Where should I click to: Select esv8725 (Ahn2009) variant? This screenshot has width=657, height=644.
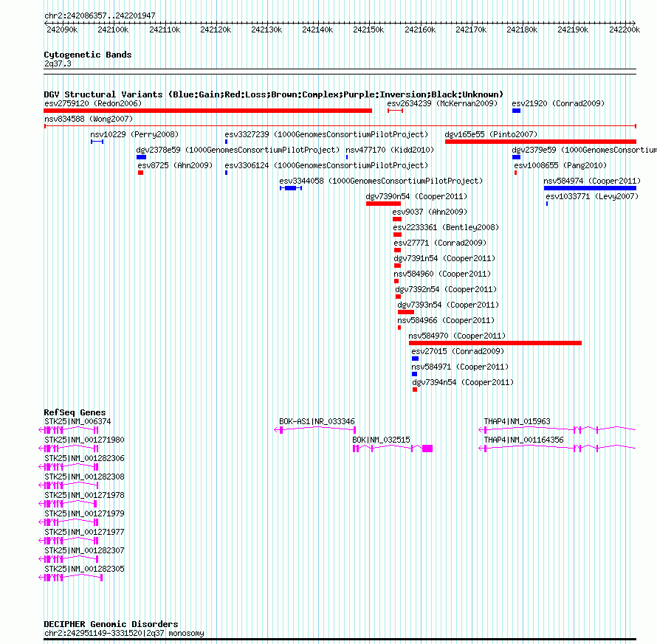[x=175, y=165]
